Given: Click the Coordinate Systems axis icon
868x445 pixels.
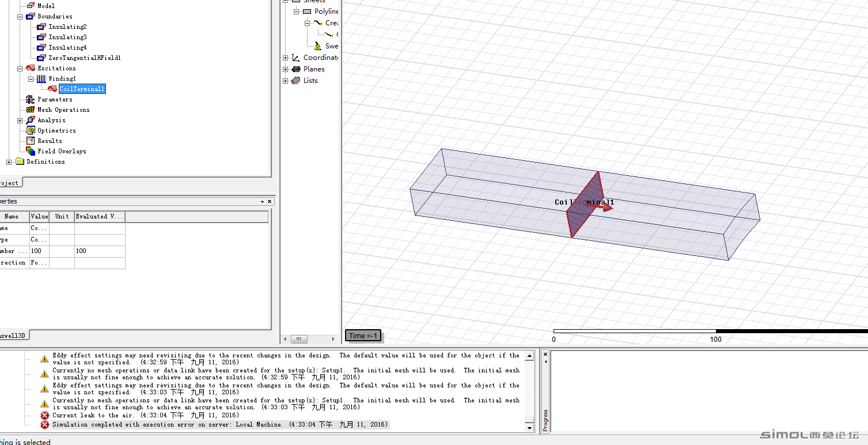Looking at the screenshot, I should (x=296, y=58).
